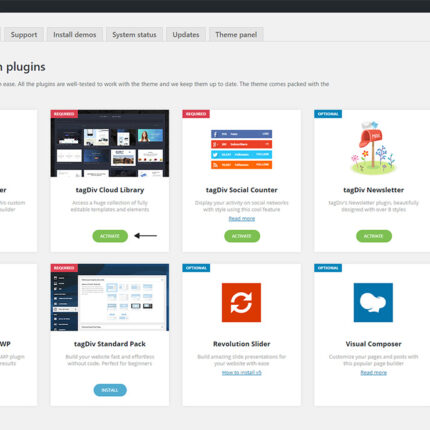430x430 pixels.
Task: Open Read more link under Social Counter
Action: coord(242,219)
